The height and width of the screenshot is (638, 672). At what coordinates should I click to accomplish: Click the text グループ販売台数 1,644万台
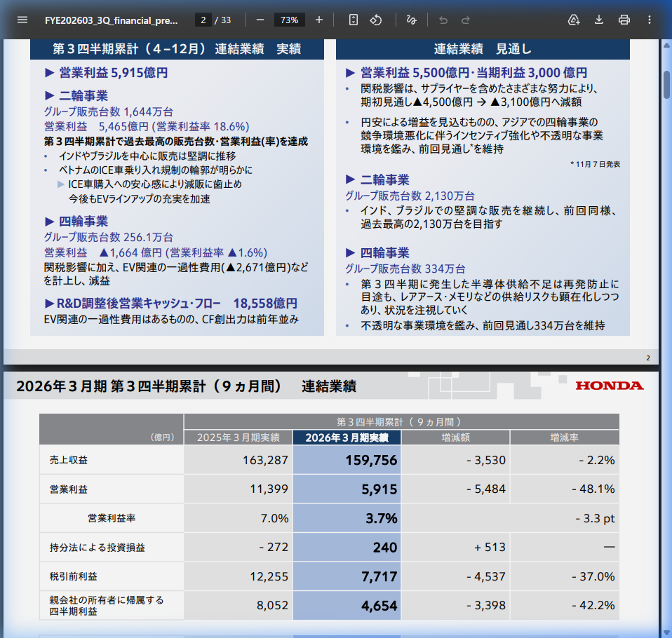pos(109,111)
